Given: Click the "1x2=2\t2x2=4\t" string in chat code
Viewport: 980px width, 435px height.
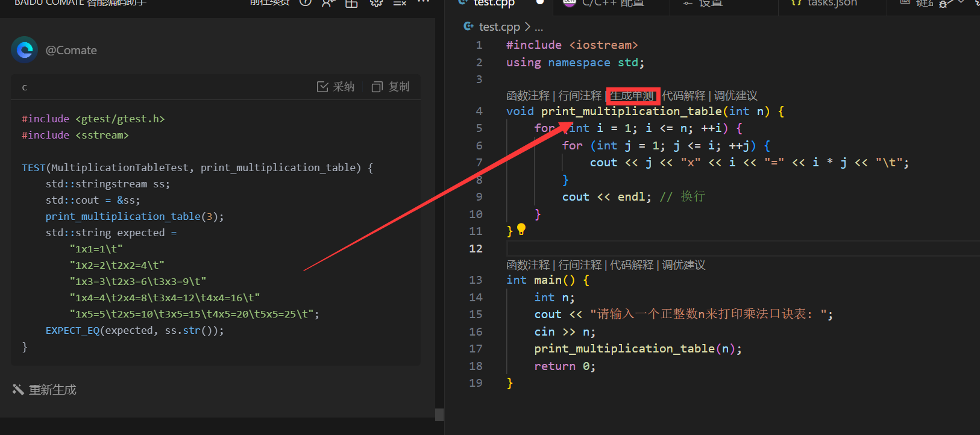Looking at the screenshot, I should pos(117,265).
